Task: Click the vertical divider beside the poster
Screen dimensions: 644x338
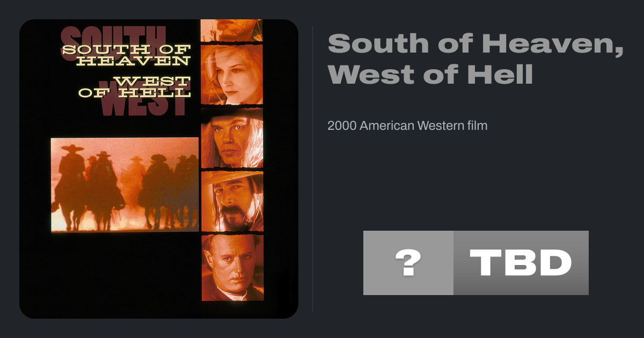Action: pos(313,168)
